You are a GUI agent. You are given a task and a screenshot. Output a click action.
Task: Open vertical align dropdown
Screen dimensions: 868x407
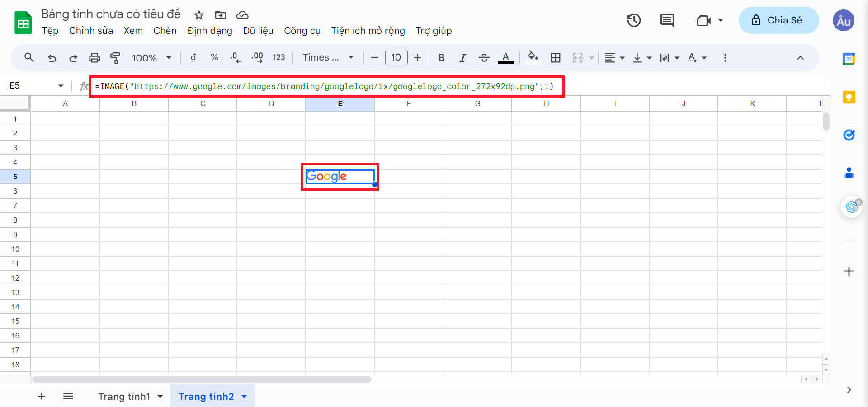[x=642, y=57]
